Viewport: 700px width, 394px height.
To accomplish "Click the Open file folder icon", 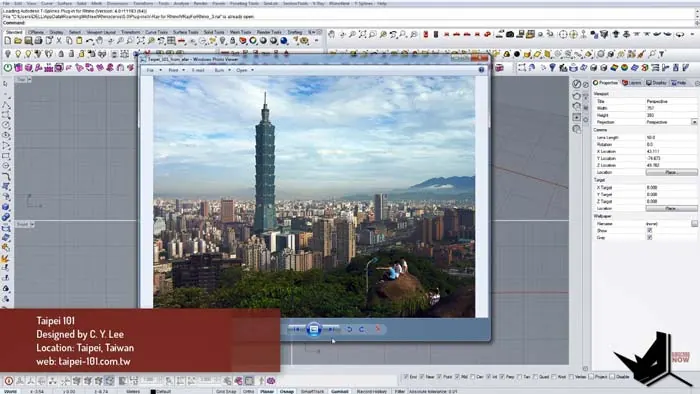I will click(x=18, y=41).
